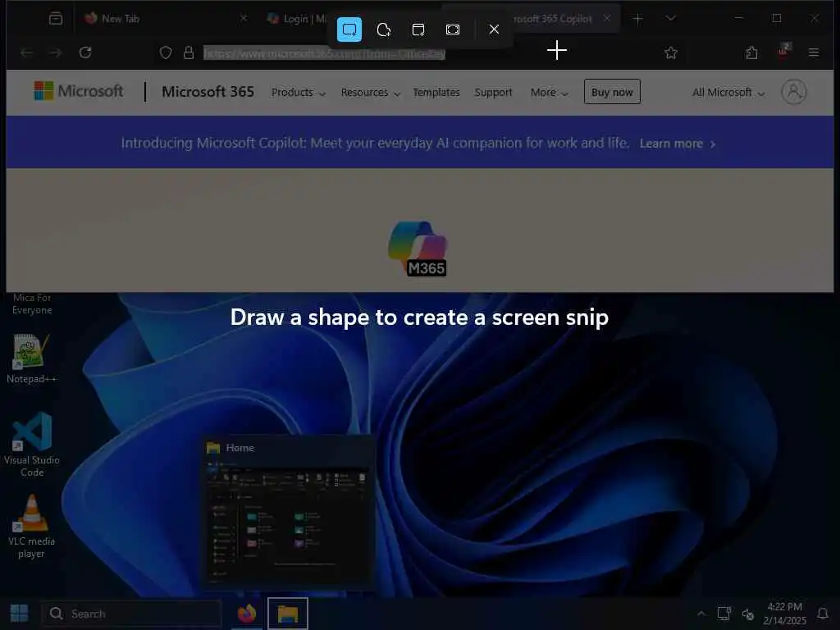Image resolution: width=840 pixels, height=630 pixels.
Task: Bookmark this page with the star icon
Action: click(671, 52)
